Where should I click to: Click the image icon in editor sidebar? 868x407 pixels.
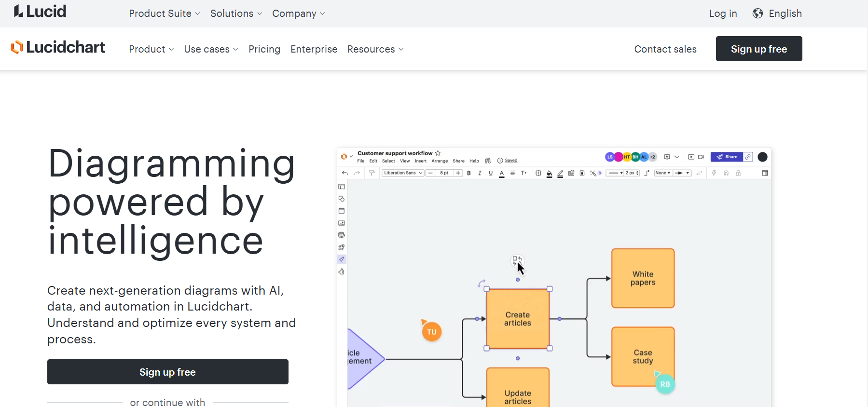click(342, 223)
